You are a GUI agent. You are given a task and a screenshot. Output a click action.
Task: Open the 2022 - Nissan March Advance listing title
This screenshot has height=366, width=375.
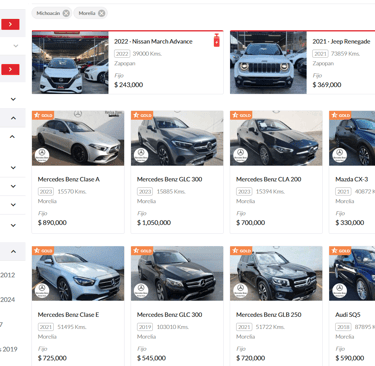click(153, 41)
